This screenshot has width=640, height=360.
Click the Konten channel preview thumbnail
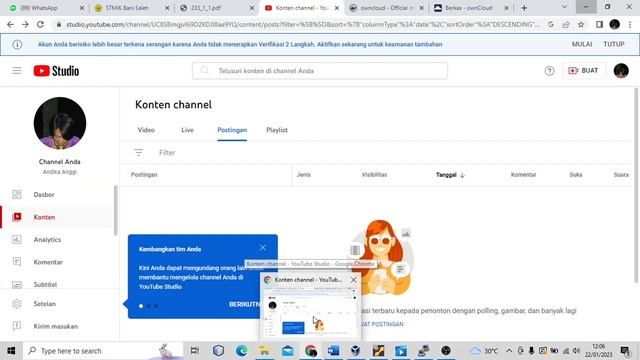[x=310, y=312]
